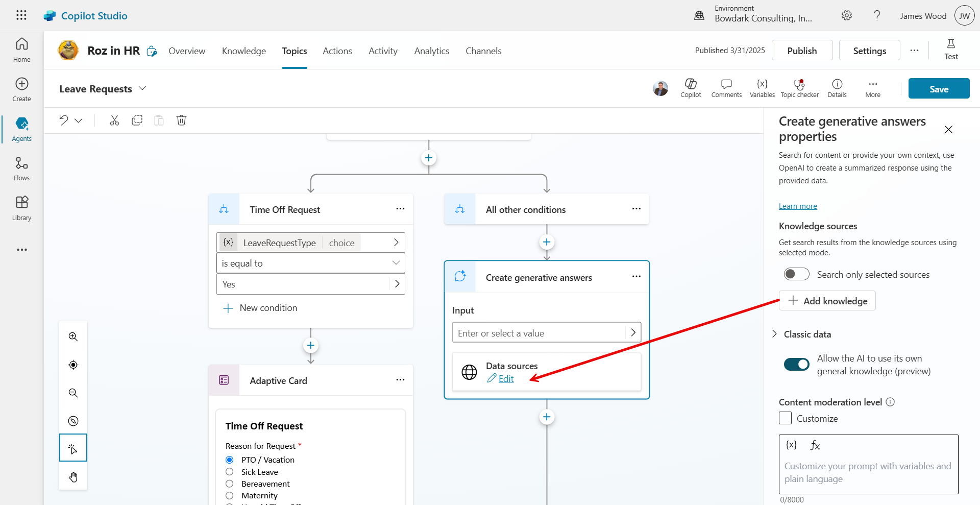
Task: Click the customize prompt text area
Action: 868,472
